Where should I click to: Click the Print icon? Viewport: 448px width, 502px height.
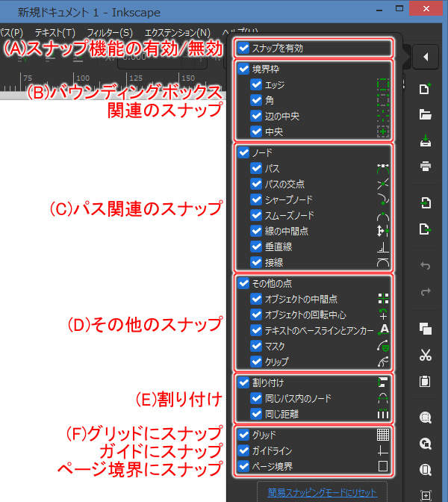(x=426, y=166)
